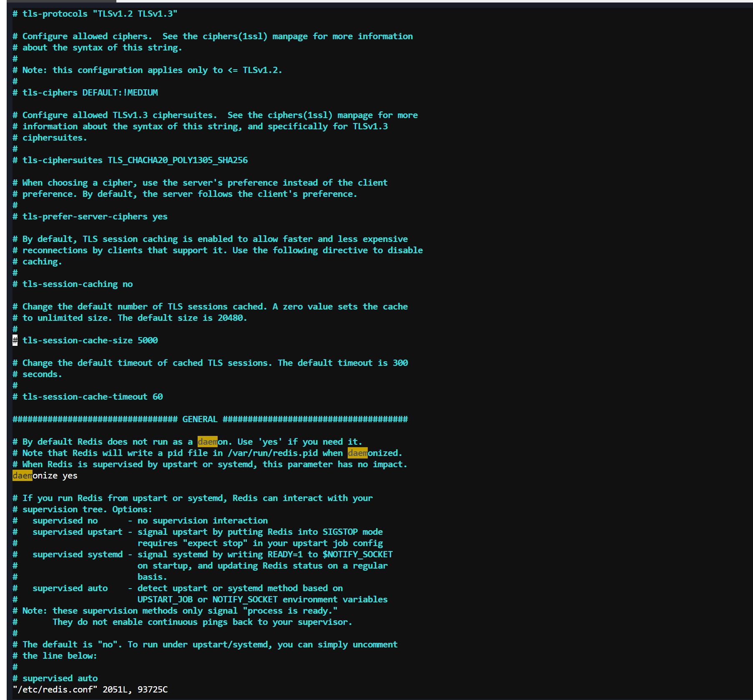
Task: Click the '# tls-session-caching no' line
Action: 73,284
